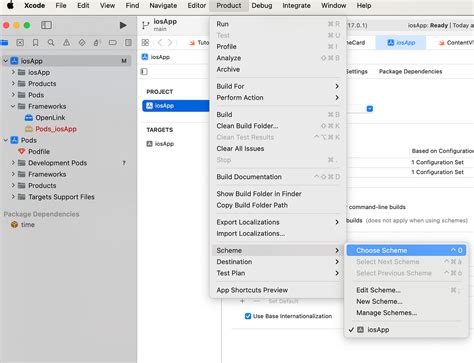
Task: Click the blue dropdown button near settings
Action: tap(370, 109)
